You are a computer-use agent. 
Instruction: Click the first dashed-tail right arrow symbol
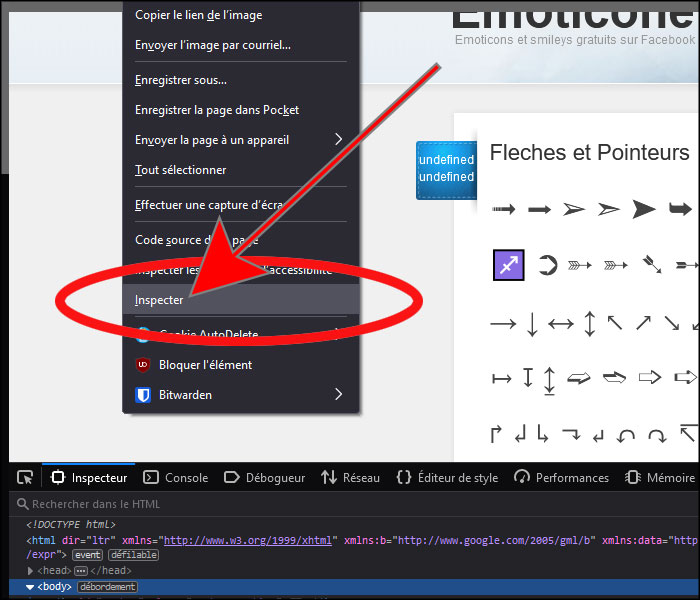click(x=504, y=209)
